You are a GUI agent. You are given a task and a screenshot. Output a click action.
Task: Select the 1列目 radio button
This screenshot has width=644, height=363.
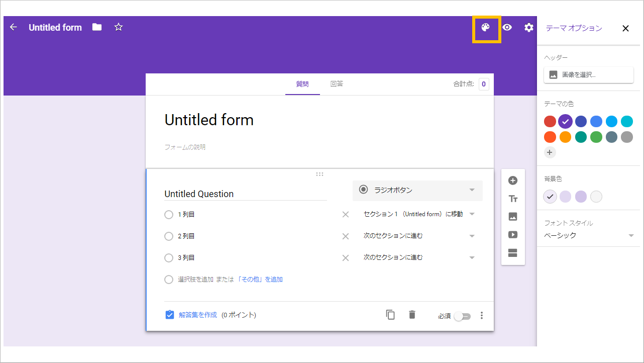(x=169, y=214)
